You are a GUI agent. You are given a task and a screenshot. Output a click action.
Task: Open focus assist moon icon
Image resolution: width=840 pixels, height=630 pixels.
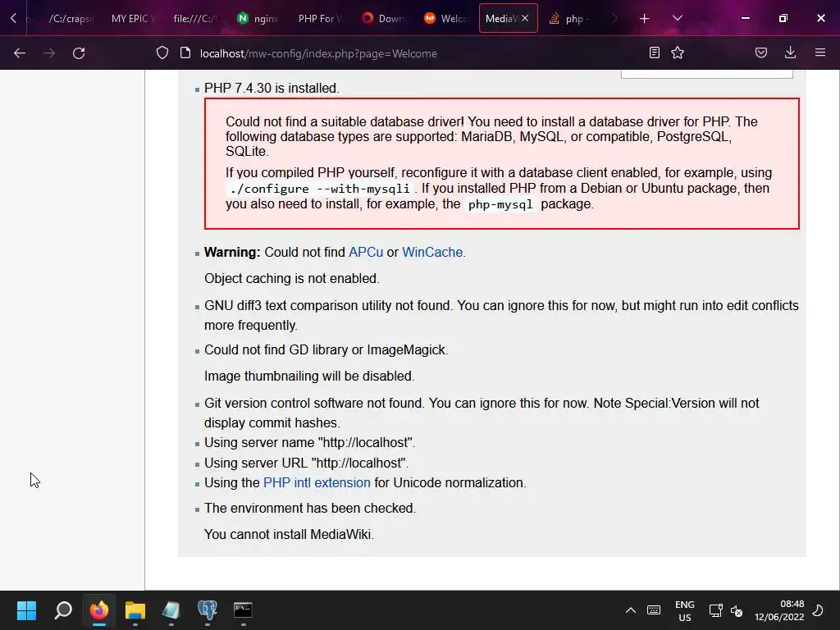tap(818, 610)
